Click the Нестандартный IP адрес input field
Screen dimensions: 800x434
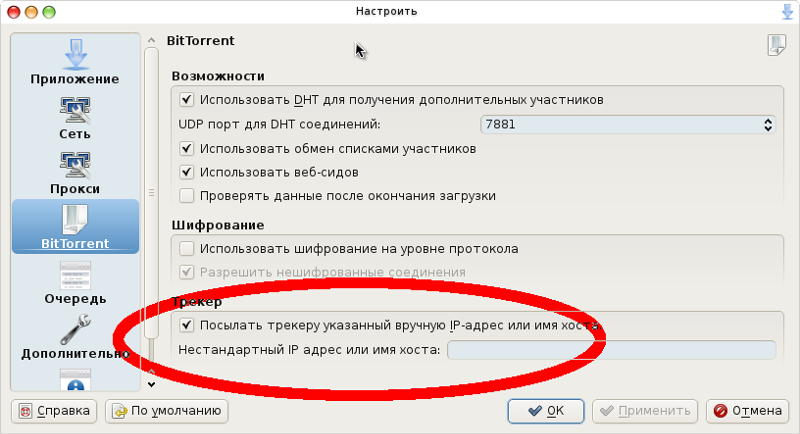(x=612, y=350)
